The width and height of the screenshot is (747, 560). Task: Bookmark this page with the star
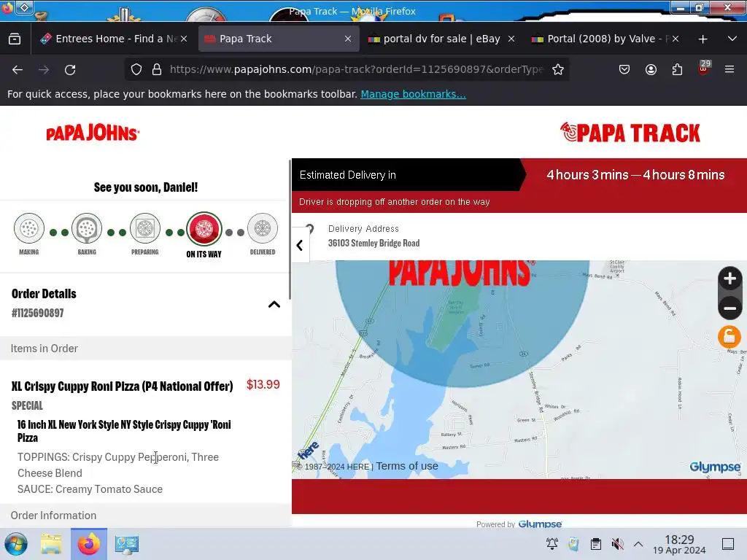click(x=558, y=69)
